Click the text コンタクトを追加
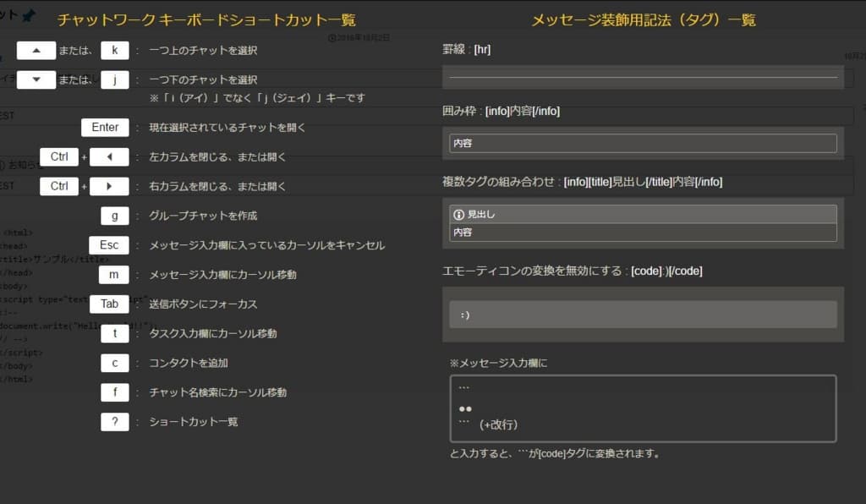This screenshot has width=866, height=504. click(189, 363)
